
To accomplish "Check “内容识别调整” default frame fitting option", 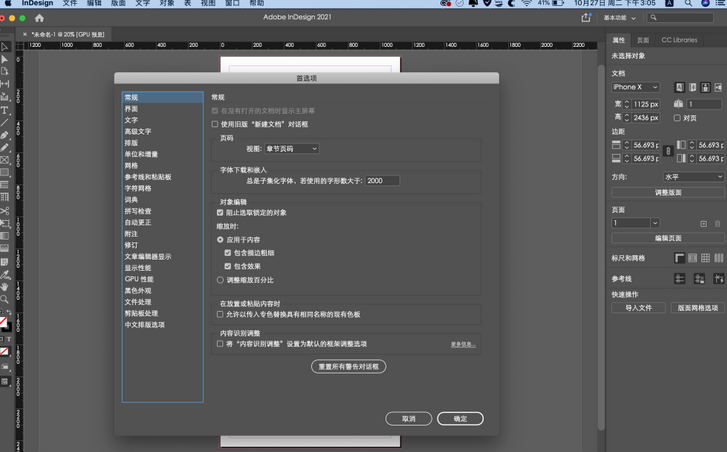I will (x=220, y=344).
